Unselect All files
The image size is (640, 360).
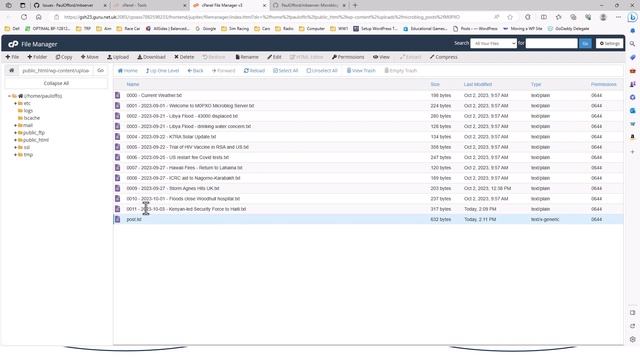click(322, 71)
